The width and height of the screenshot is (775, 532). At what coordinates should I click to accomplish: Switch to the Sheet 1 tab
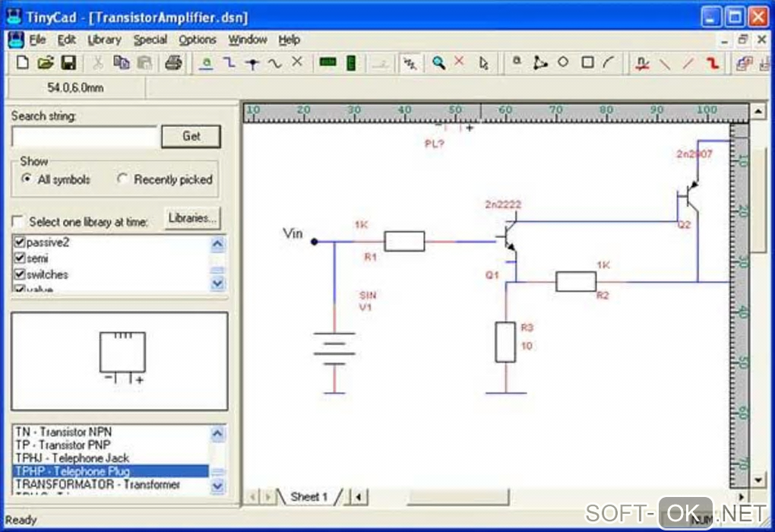tap(309, 497)
